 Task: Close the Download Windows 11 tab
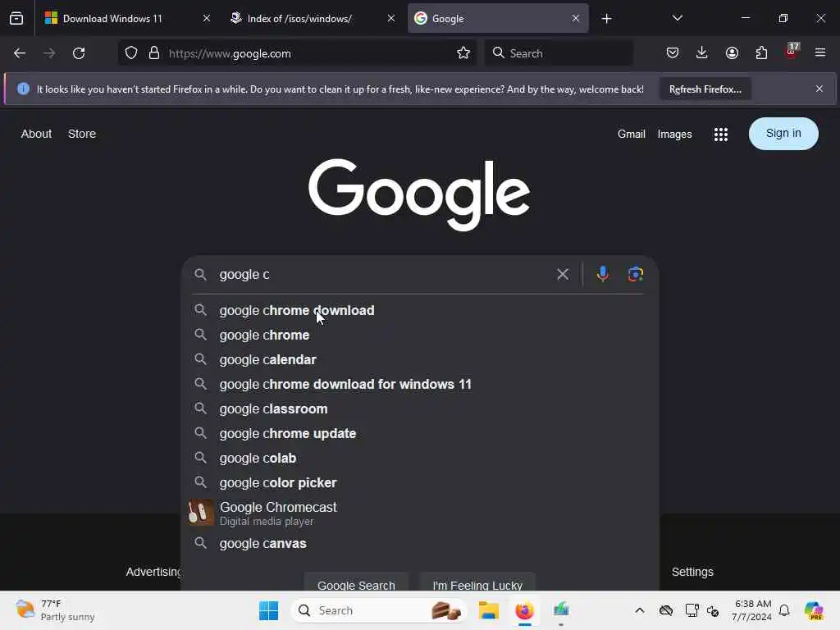pyautogui.click(x=207, y=18)
